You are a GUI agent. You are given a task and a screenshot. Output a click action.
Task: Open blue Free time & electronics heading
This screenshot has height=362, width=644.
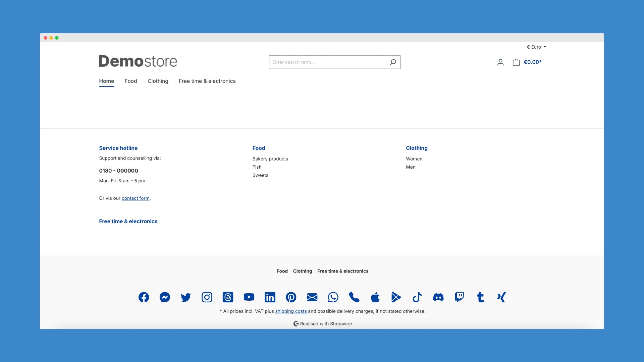pyautogui.click(x=128, y=221)
